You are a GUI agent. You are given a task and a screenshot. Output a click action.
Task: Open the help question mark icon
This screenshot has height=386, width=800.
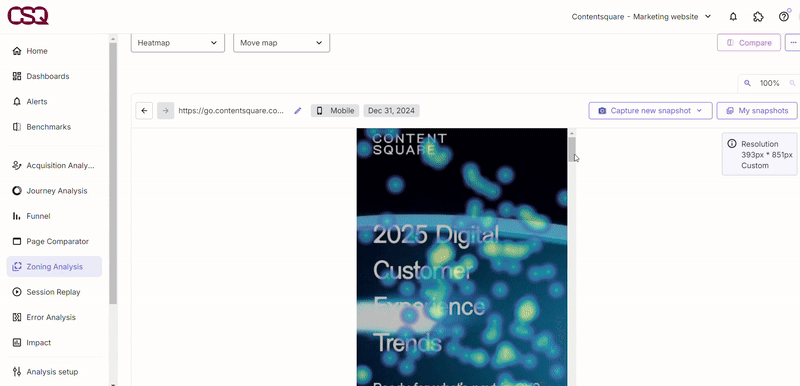tap(784, 17)
